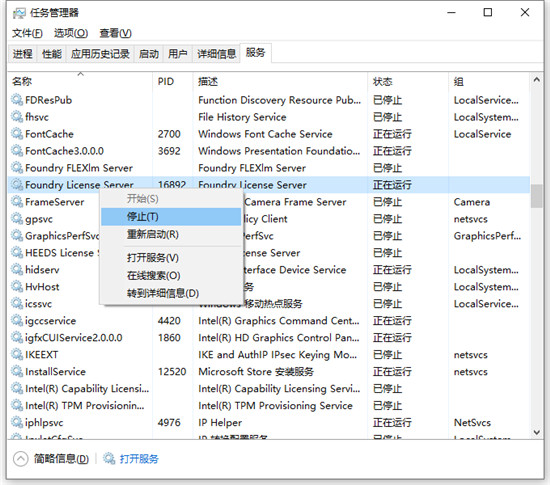
Task: Click the gear icon beside FDResPub service
Action: 17,100
